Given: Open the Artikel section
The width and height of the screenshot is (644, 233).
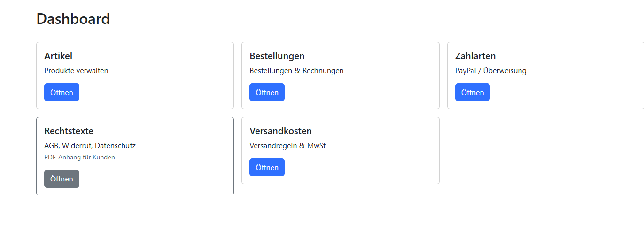Looking at the screenshot, I should (x=62, y=92).
